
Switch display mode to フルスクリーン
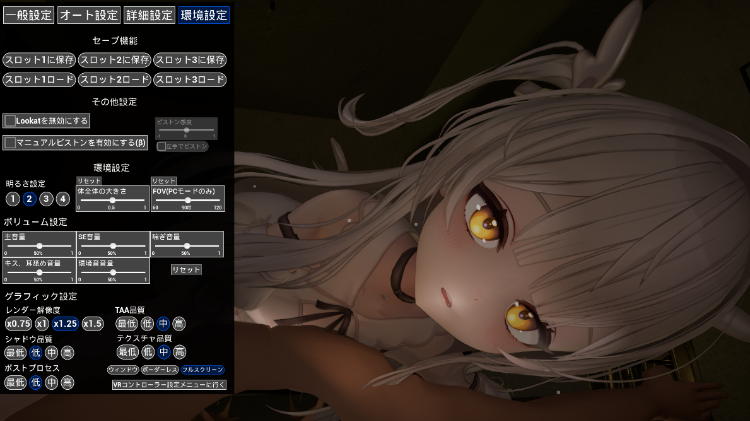(x=203, y=370)
